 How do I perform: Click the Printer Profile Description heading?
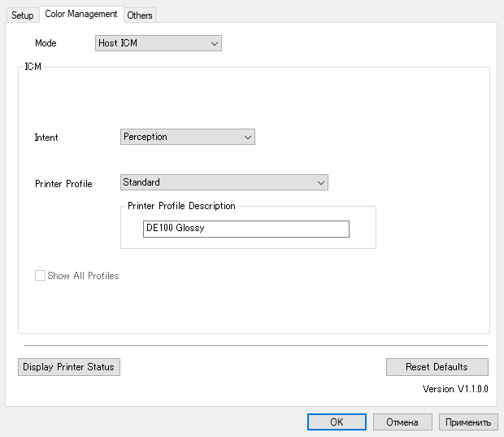coord(181,206)
